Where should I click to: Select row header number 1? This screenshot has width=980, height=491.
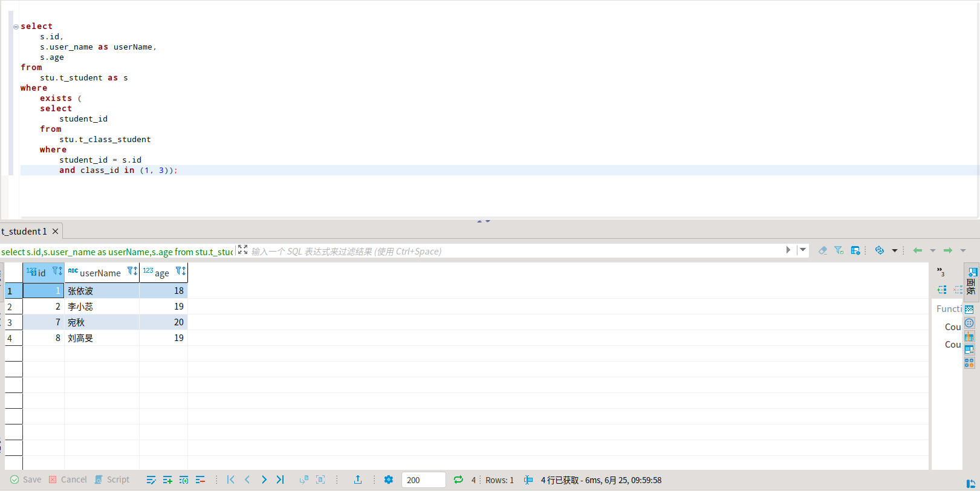(13, 291)
